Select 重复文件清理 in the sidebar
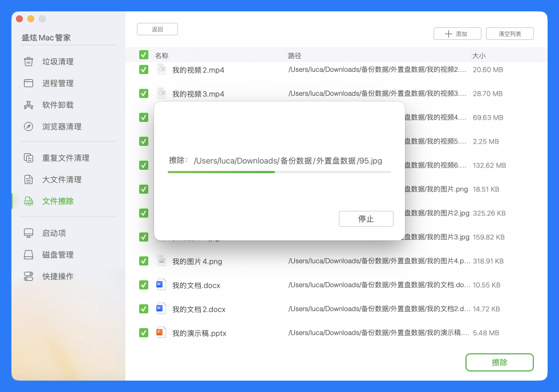559x392 pixels. 28,158
